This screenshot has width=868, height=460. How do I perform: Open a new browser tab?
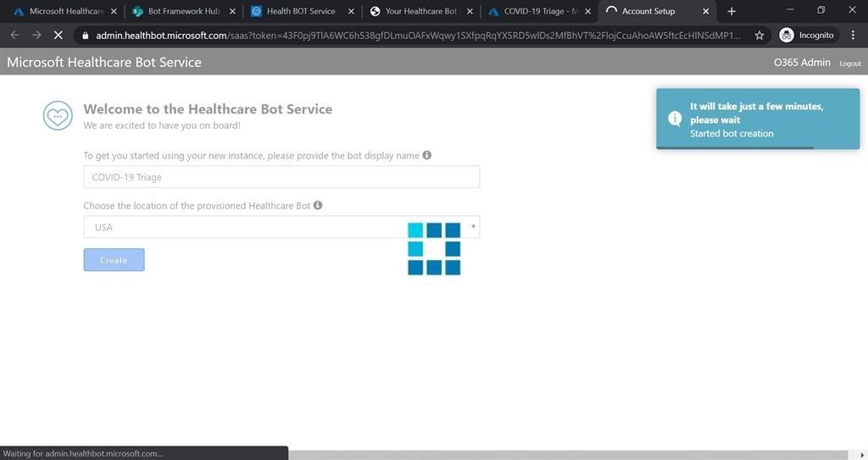(732, 11)
